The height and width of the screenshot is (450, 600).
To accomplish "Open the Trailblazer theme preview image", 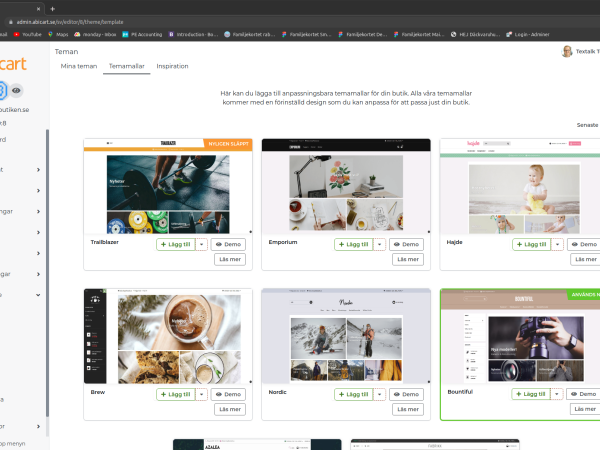I will (168, 186).
